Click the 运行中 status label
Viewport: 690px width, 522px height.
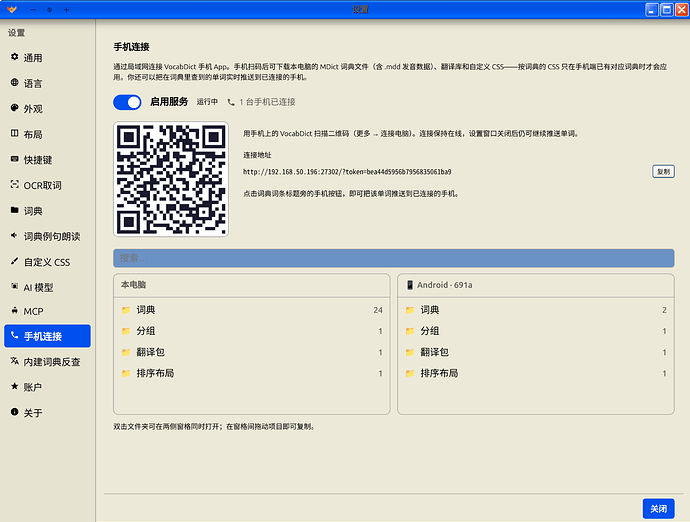pos(207,102)
